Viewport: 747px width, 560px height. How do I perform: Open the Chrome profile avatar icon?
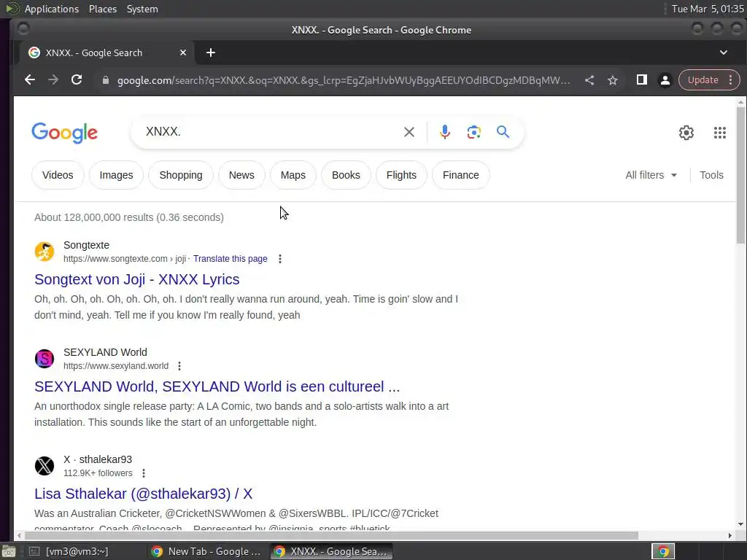(665, 80)
